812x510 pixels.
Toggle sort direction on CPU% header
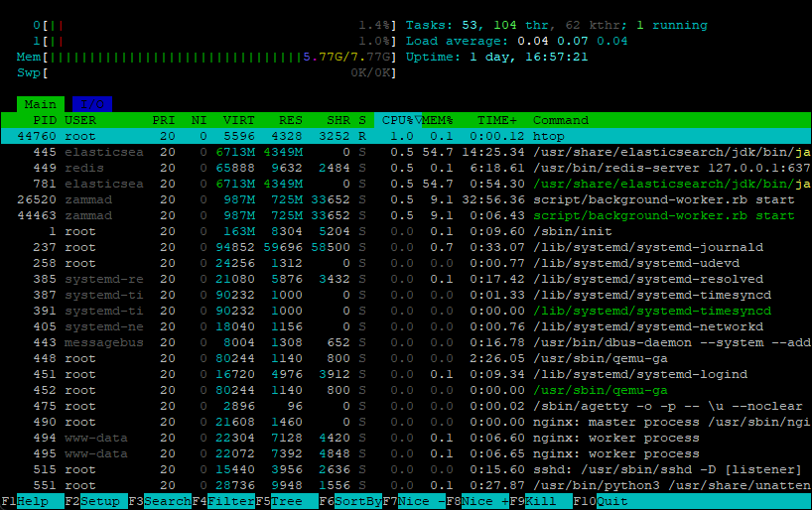coord(398,120)
